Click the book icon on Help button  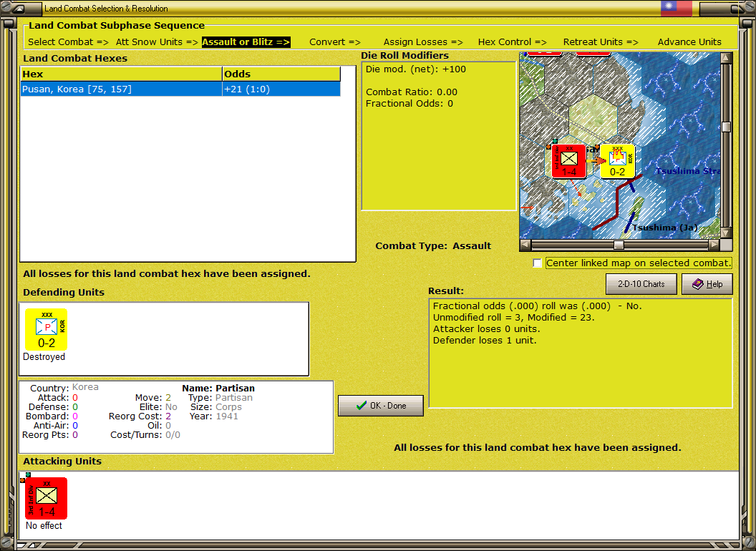(x=697, y=284)
